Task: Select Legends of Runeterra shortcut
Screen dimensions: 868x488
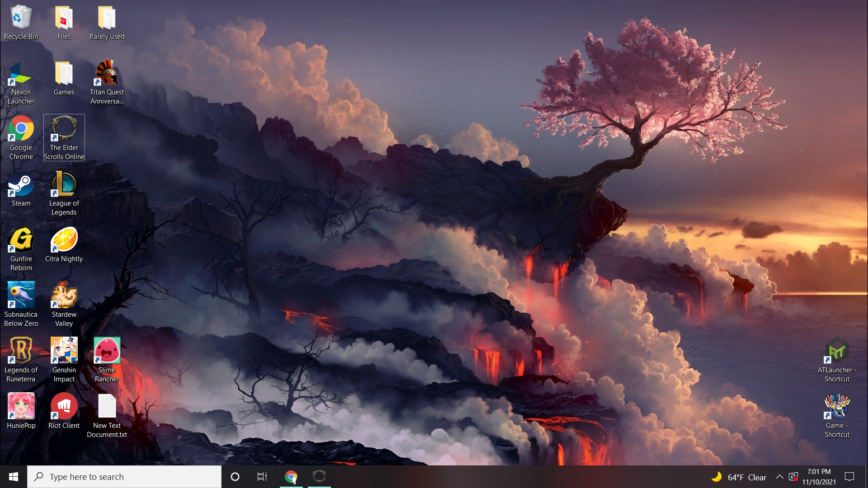Action: pos(21,360)
